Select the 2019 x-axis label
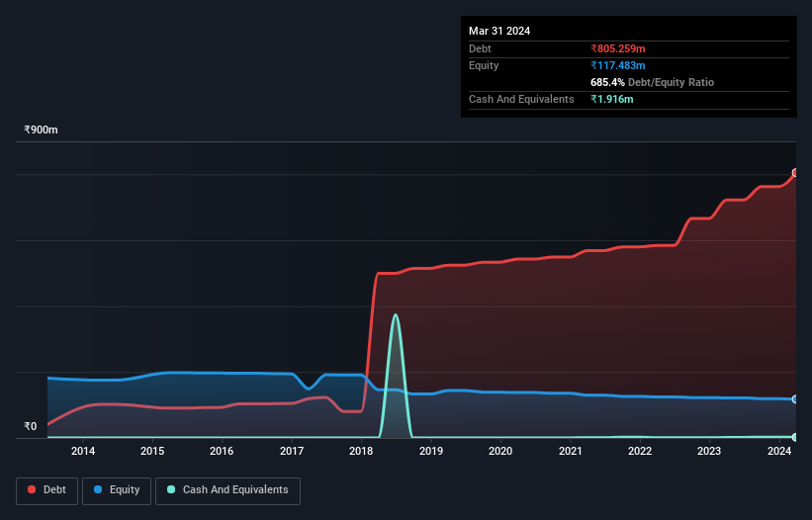The image size is (812, 520). click(431, 451)
